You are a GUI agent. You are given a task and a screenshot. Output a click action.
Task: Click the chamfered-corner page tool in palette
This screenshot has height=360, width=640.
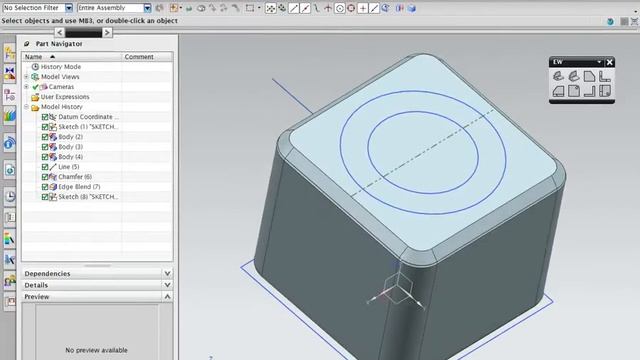(x=589, y=76)
